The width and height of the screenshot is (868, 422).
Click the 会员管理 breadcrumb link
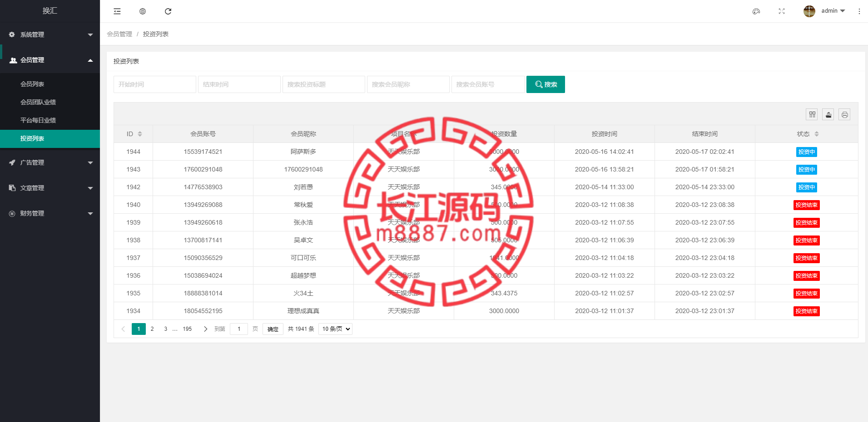tap(119, 34)
